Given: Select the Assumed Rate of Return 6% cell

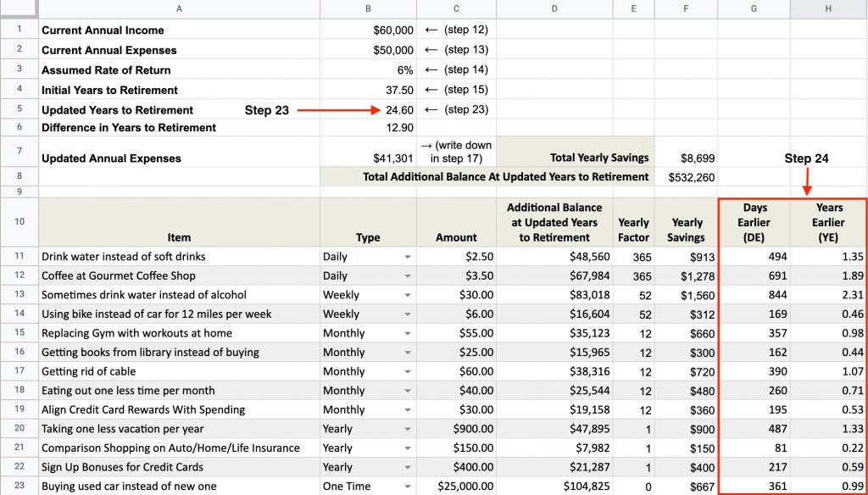Looking at the screenshot, I should coord(404,70).
